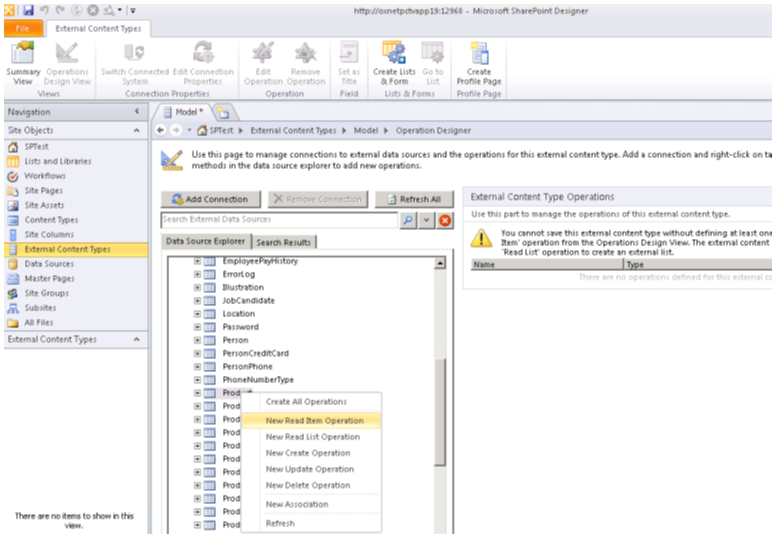This screenshot has height=545, width=780.
Task: Clear search with the red X icon
Action: coord(445,220)
